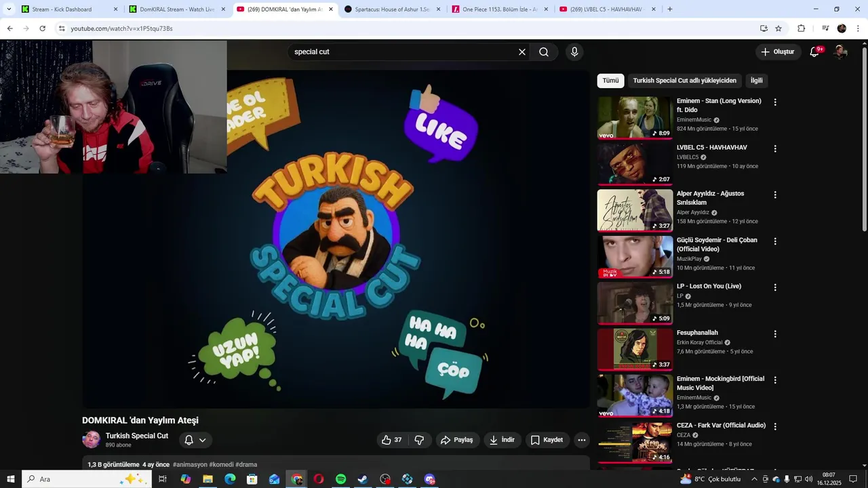Open Eminem - Mockingbird video thumbnail
This screenshot has width=868, height=488.
[635, 395]
